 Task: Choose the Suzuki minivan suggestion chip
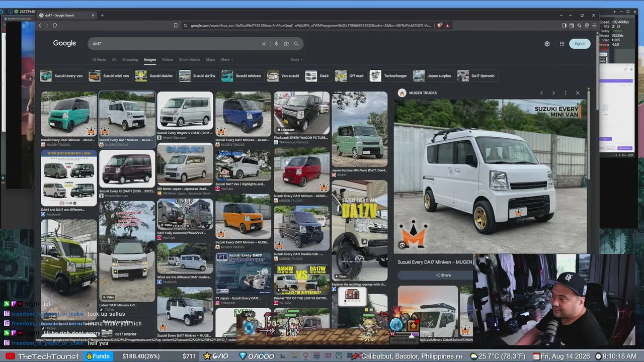tap(242, 76)
